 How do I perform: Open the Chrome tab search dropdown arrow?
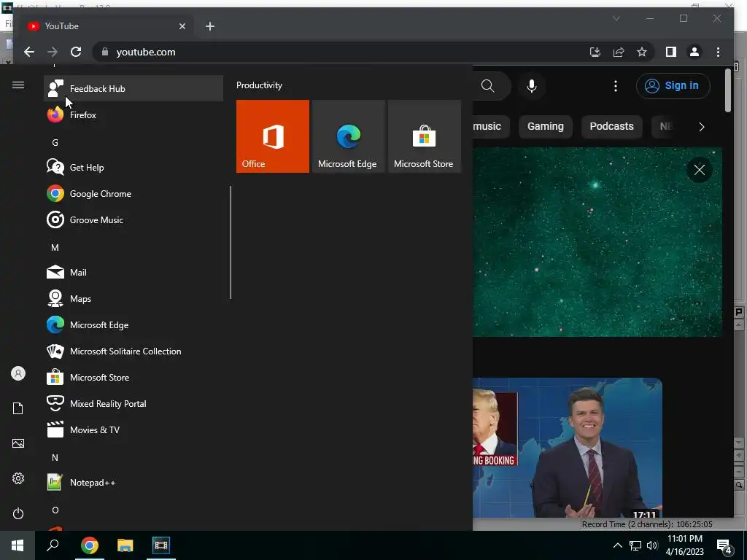click(x=616, y=18)
